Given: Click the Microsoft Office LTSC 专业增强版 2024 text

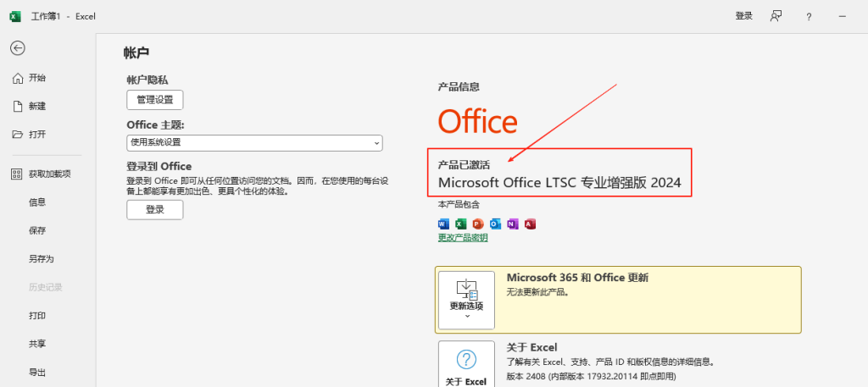Looking at the screenshot, I should (x=559, y=182).
